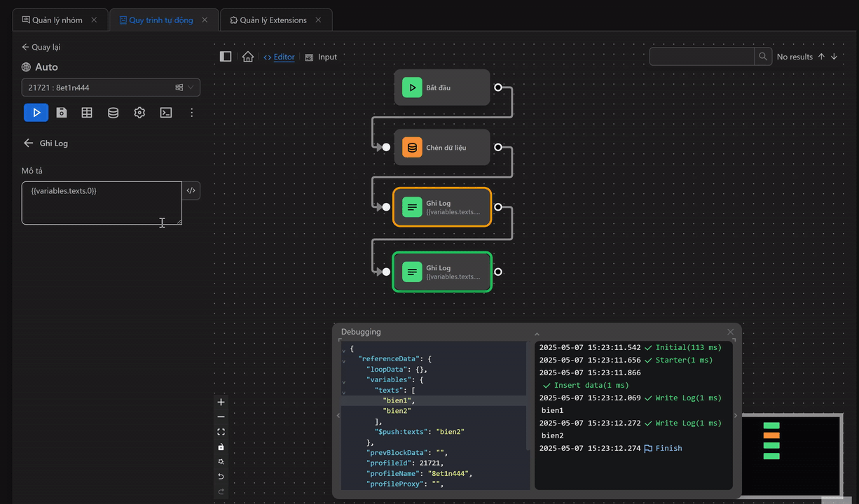Click inside the search input field
The image size is (859, 504).
[x=701, y=56]
